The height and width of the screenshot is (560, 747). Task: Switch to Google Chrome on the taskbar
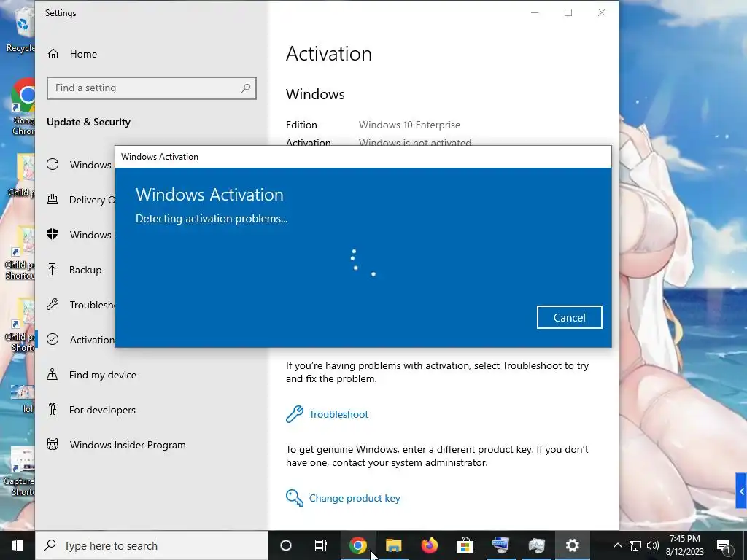tap(357, 545)
